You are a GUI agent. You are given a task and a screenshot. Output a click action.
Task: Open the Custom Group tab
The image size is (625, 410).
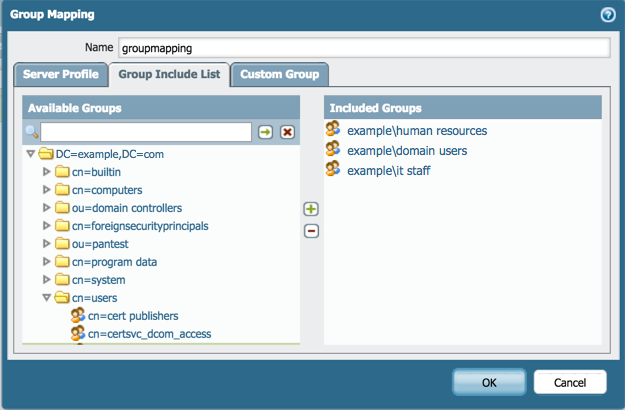279,74
